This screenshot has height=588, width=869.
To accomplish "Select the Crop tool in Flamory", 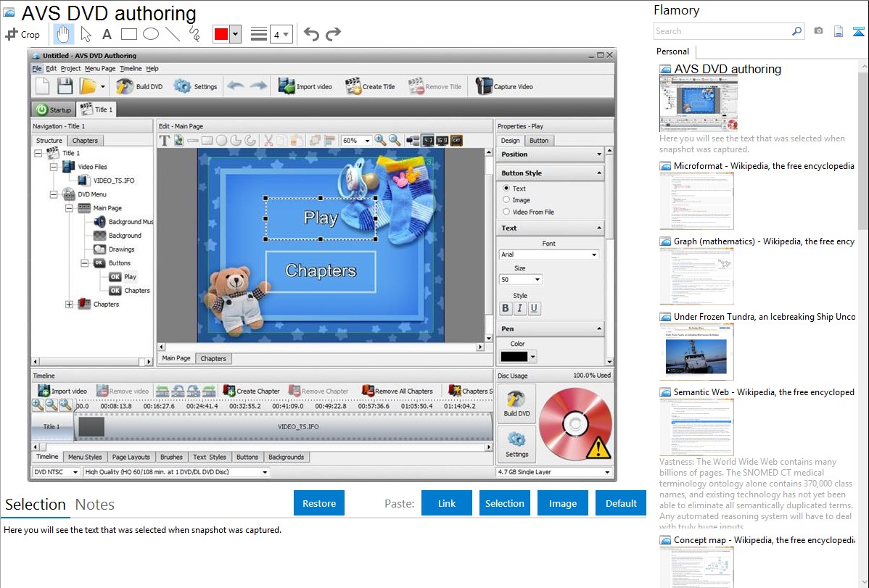I will pyautogui.click(x=22, y=34).
